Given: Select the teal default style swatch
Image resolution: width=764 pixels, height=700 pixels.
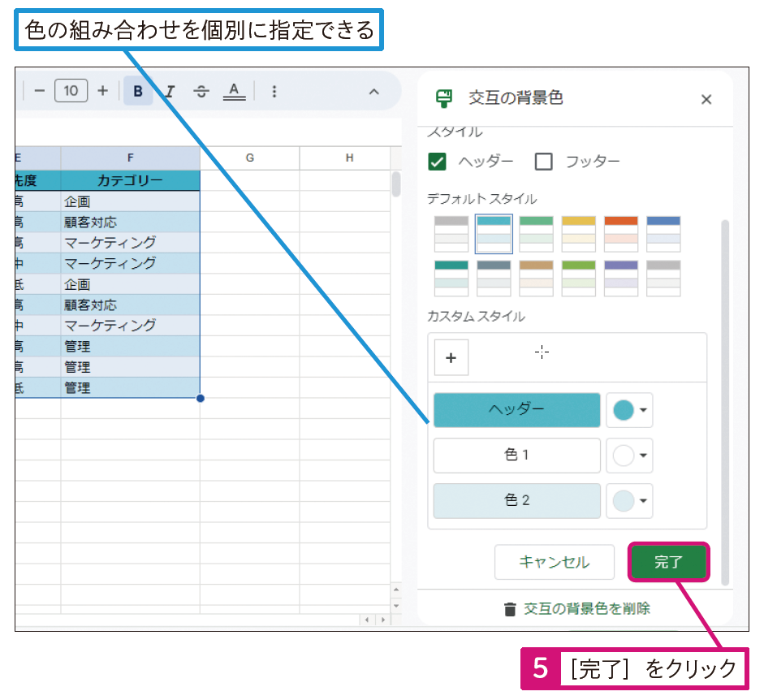Looking at the screenshot, I should pos(493,231).
